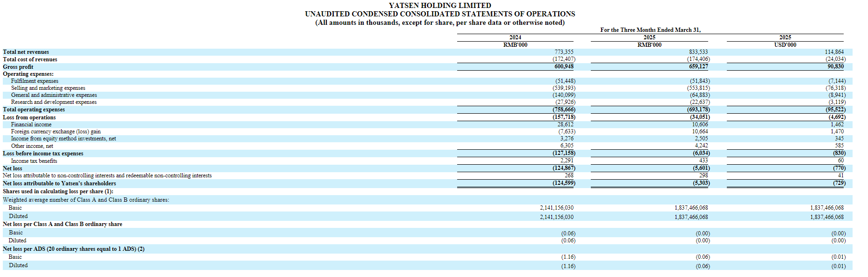Click the 'Net loss' row label
This screenshot has height=277, width=868.
(x=12, y=168)
